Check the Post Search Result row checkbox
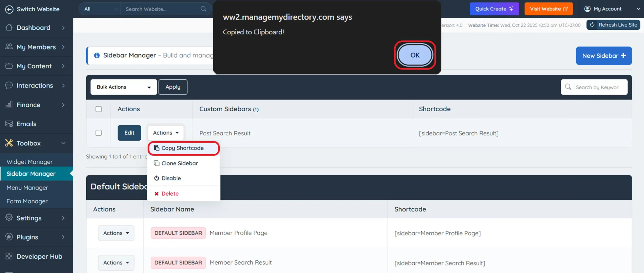 pos(99,133)
